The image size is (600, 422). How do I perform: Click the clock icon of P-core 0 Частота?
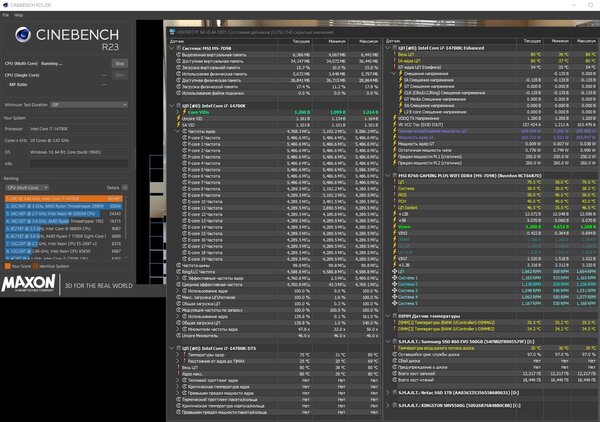184,138
